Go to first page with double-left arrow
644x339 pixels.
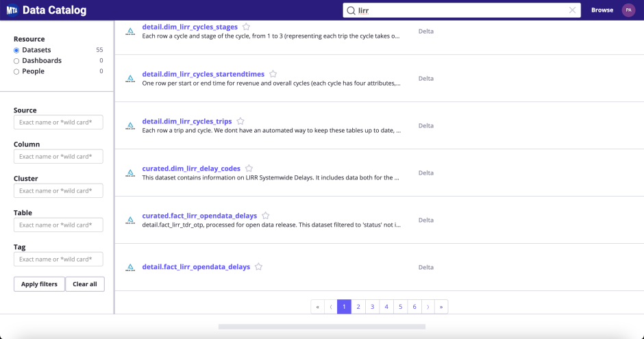pos(317,307)
